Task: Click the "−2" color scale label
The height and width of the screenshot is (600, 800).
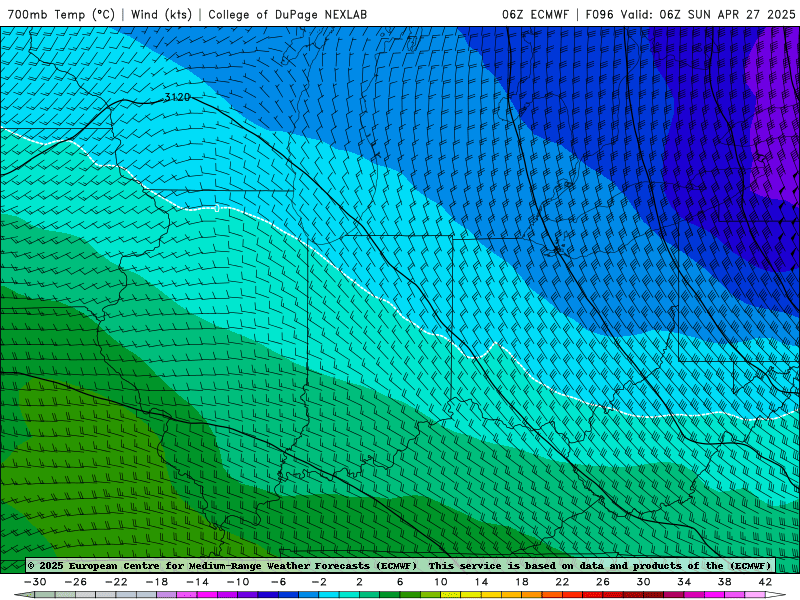Action: coord(319,582)
